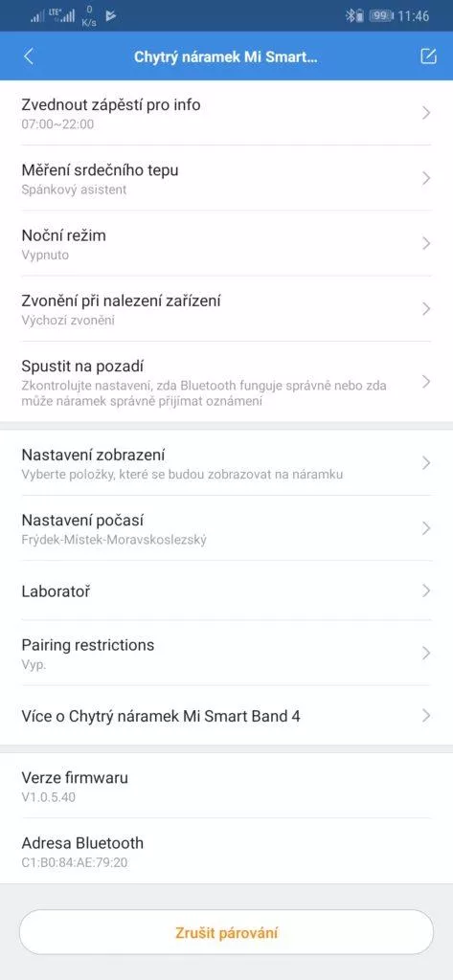Open Zvonění při nalezení zařízení arrow
This screenshot has width=453, height=980.
tap(426, 309)
